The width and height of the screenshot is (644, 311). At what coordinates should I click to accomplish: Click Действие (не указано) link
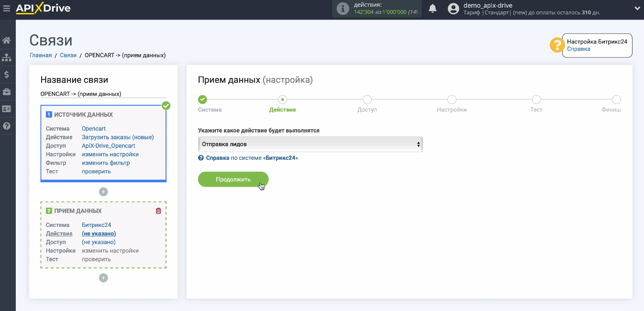click(99, 233)
